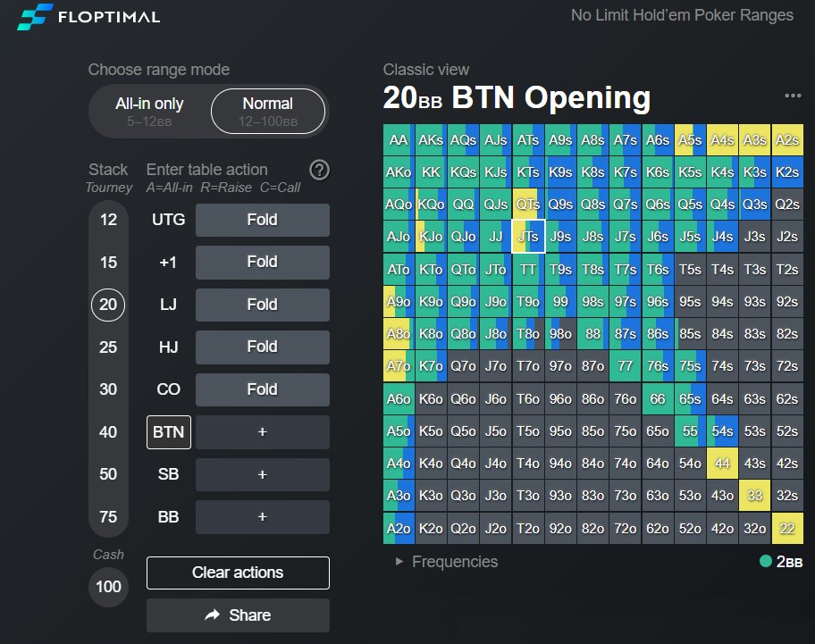Screen dimensions: 815x644
Task: Click the A2o hand cell
Action: (x=399, y=529)
